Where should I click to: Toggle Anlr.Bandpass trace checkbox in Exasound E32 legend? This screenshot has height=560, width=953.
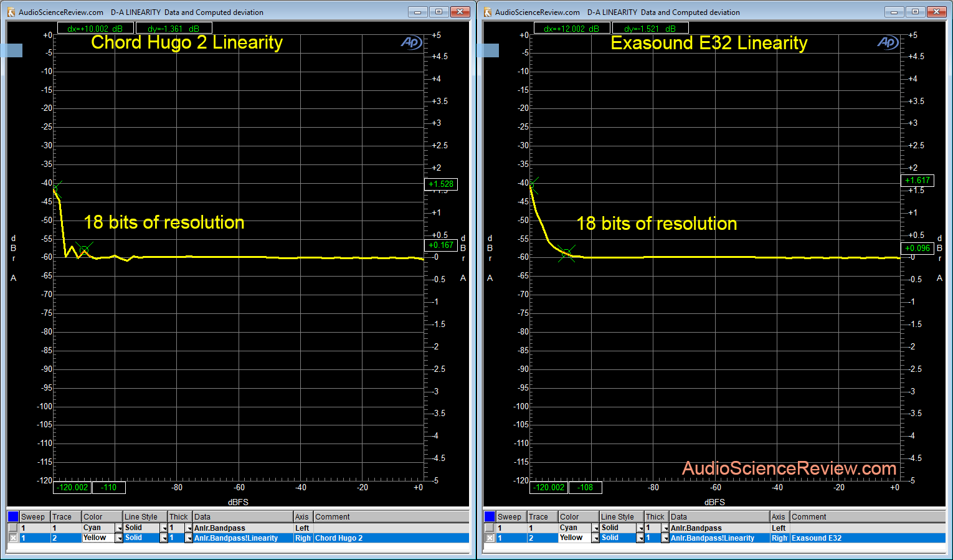[x=490, y=528]
